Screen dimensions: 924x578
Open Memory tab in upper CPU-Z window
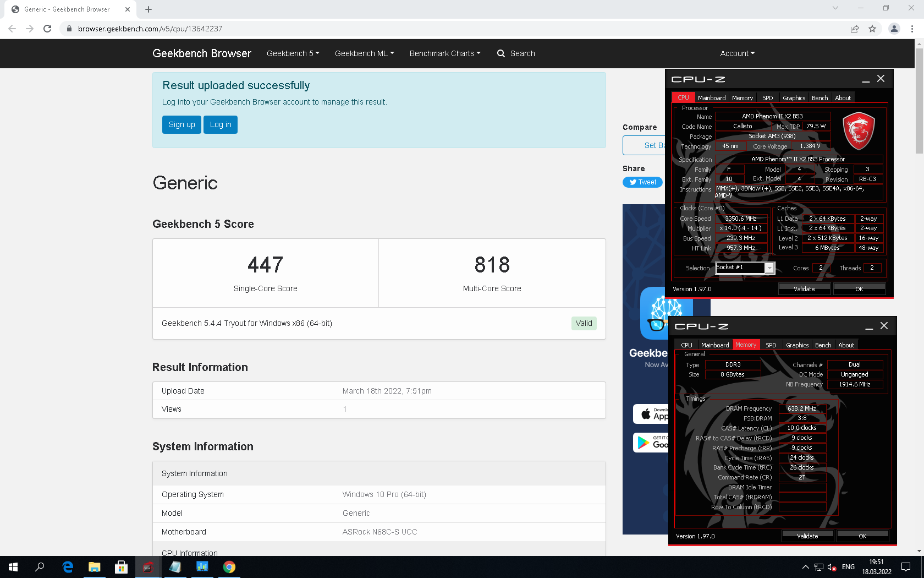[742, 98]
